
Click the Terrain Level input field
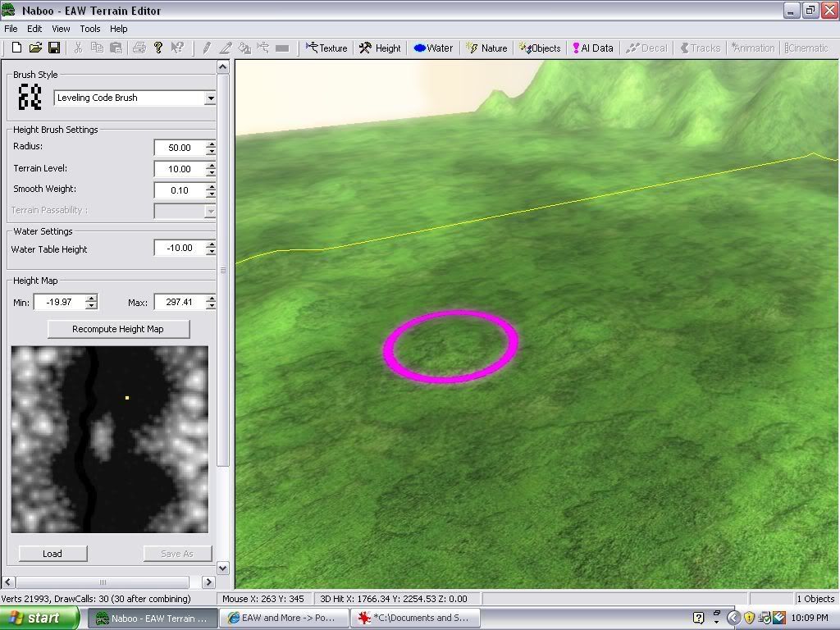click(180, 169)
